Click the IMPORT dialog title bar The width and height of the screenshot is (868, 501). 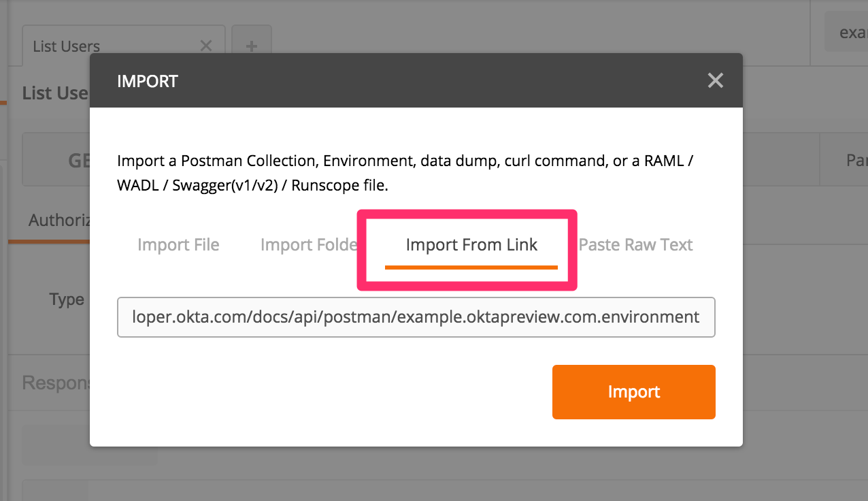point(408,81)
